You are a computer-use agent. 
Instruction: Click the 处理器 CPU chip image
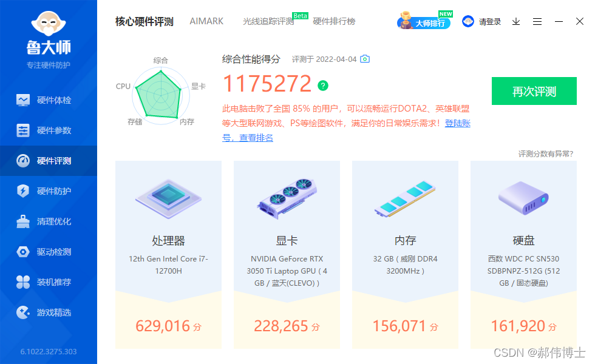[169, 199]
